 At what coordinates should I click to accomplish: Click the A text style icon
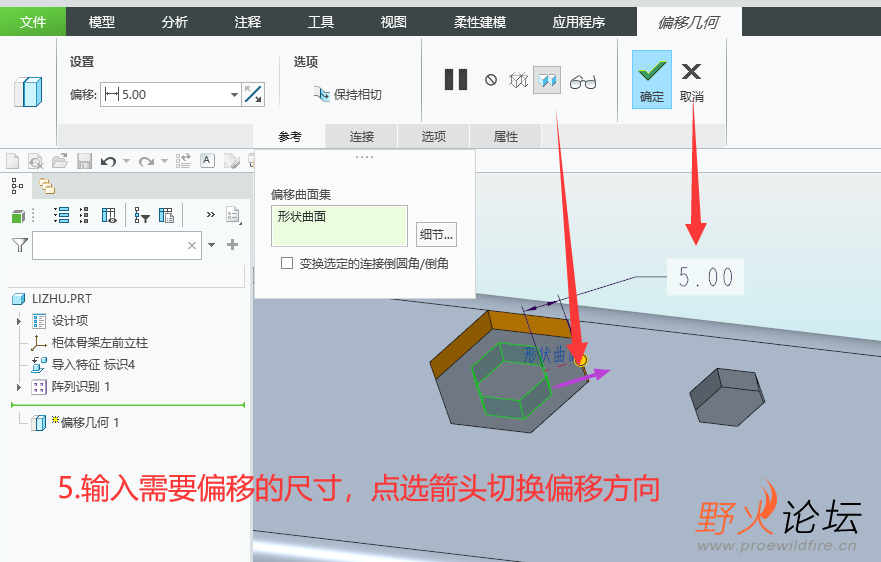click(207, 161)
